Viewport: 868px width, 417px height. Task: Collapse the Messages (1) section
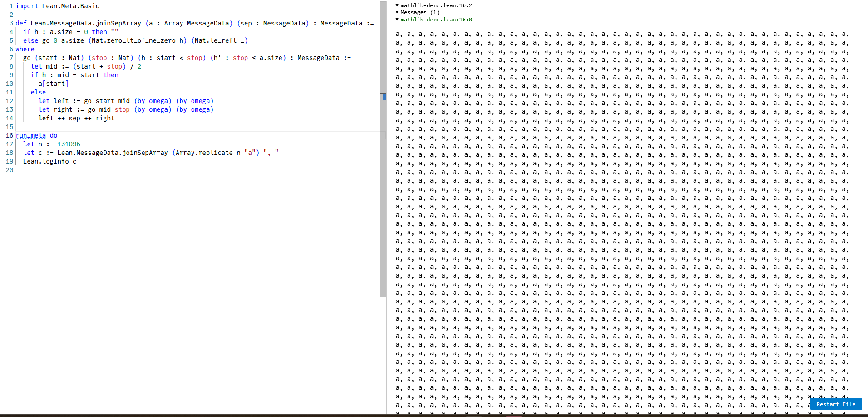[x=397, y=12]
